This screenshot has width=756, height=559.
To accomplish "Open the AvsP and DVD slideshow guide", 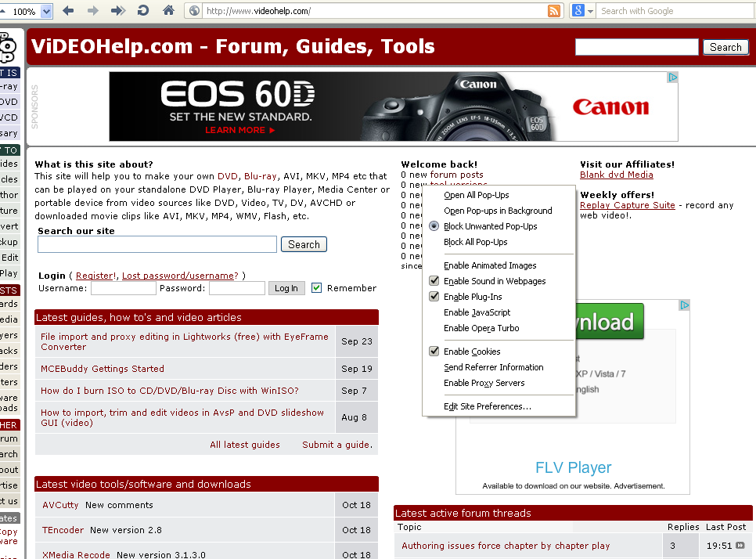I will (182, 417).
